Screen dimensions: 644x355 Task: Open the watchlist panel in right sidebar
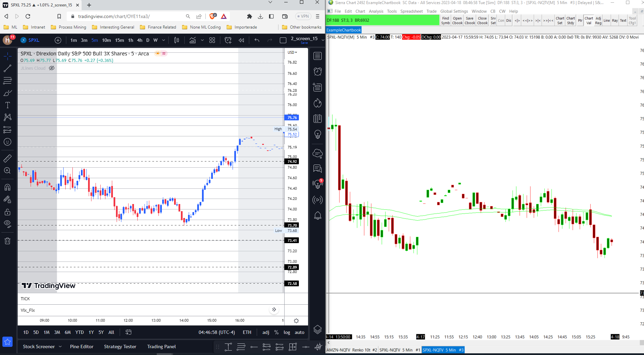tap(318, 56)
